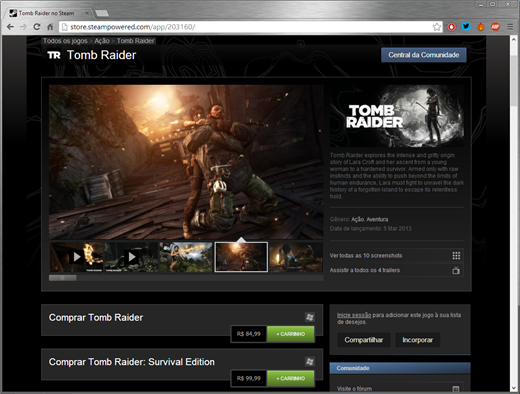This screenshot has width=520, height=394.
Task: Click Windows icon in Comprar Tomb Raider box
Action: point(310,317)
